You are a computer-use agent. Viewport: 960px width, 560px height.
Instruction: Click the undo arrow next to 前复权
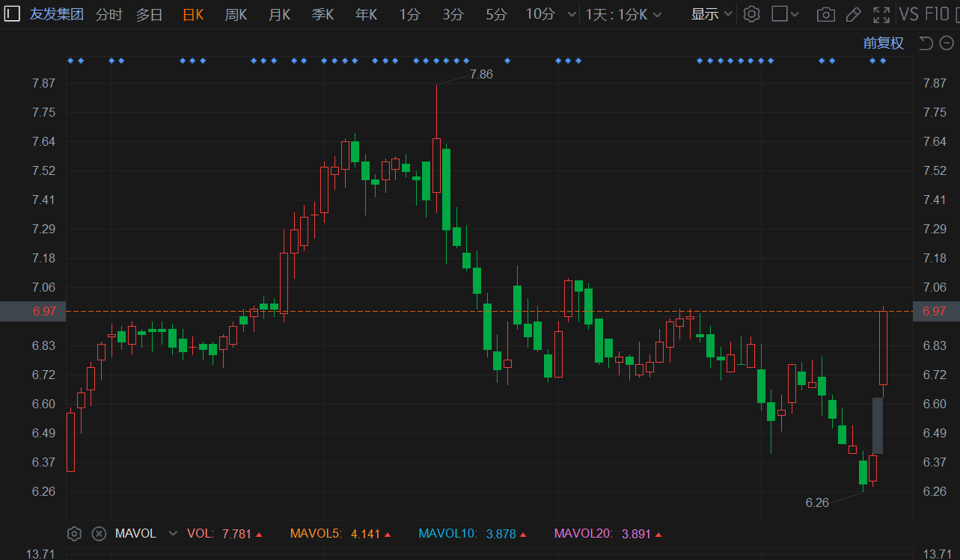tap(926, 43)
